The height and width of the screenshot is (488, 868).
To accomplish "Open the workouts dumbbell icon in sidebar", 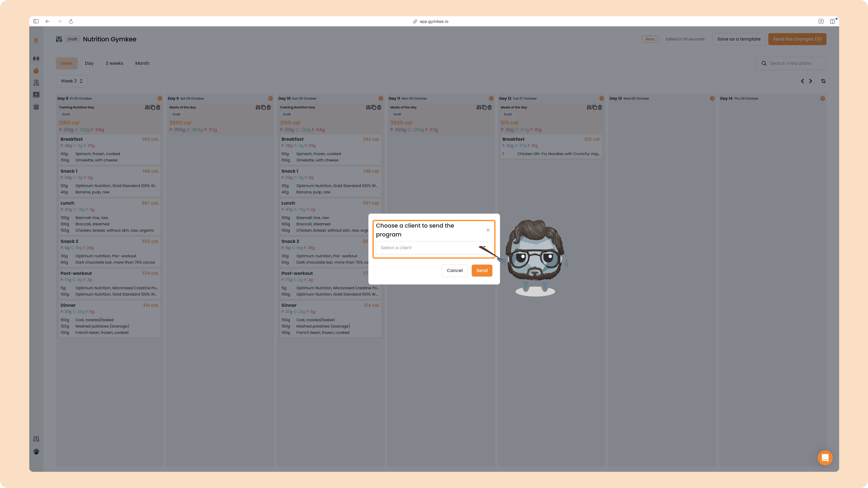I will [x=36, y=59].
